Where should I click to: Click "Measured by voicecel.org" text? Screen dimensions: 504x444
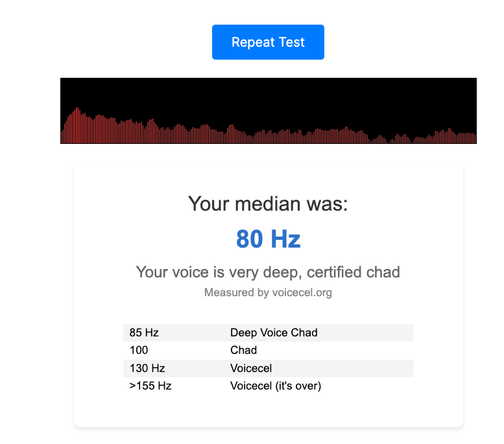tap(268, 292)
